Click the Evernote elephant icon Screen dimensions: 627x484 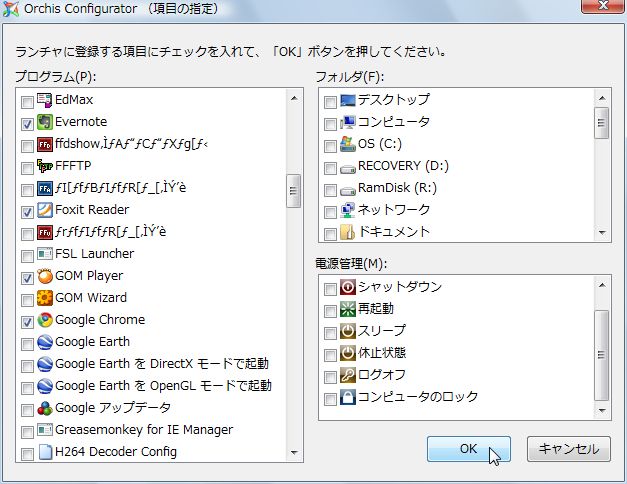click(x=44, y=122)
